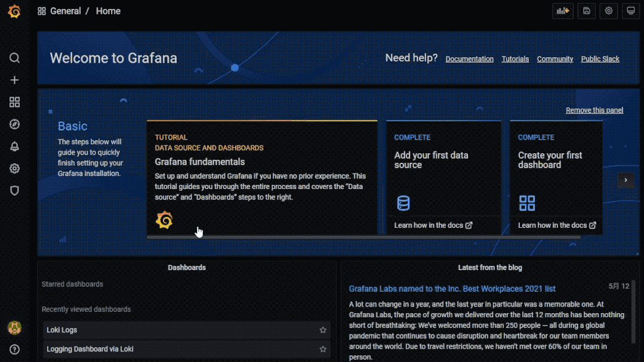
Task: Open Logging Dashboard via Loki row
Action: point(187,349)
